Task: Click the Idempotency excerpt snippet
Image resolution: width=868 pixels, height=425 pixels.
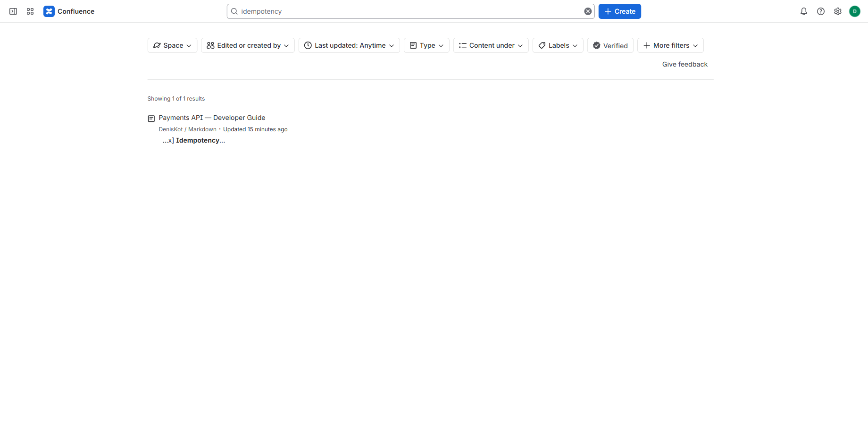Action: 194,140
